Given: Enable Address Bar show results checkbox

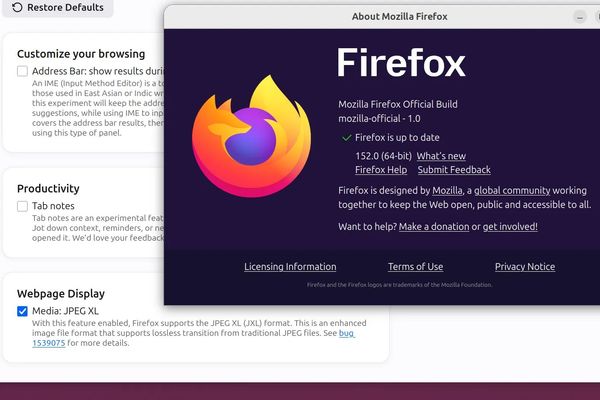Looking at the screenshot, I should click(x=22, y=71).
